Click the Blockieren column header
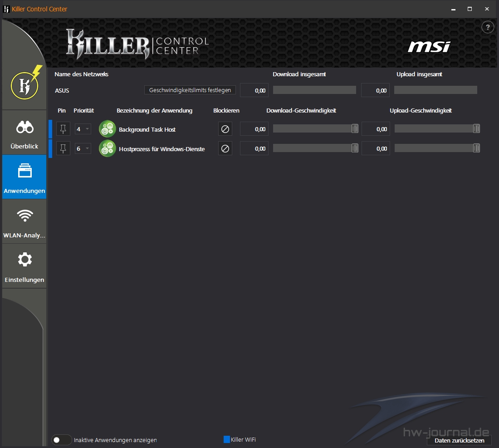 (226, 110)
